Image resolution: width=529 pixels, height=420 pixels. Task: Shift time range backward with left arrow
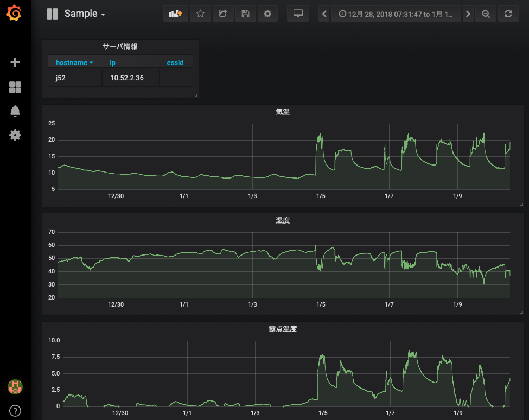click(324, 14)
